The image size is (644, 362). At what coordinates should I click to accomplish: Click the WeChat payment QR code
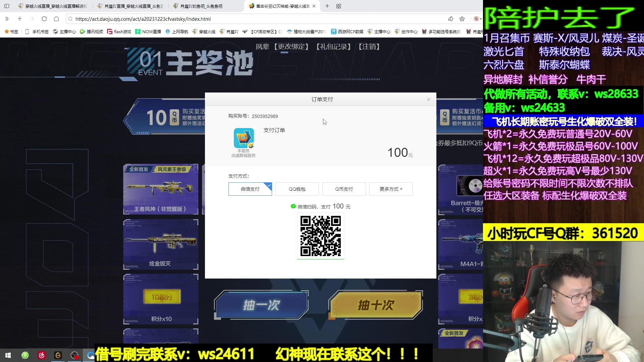(x=321, y=236)
